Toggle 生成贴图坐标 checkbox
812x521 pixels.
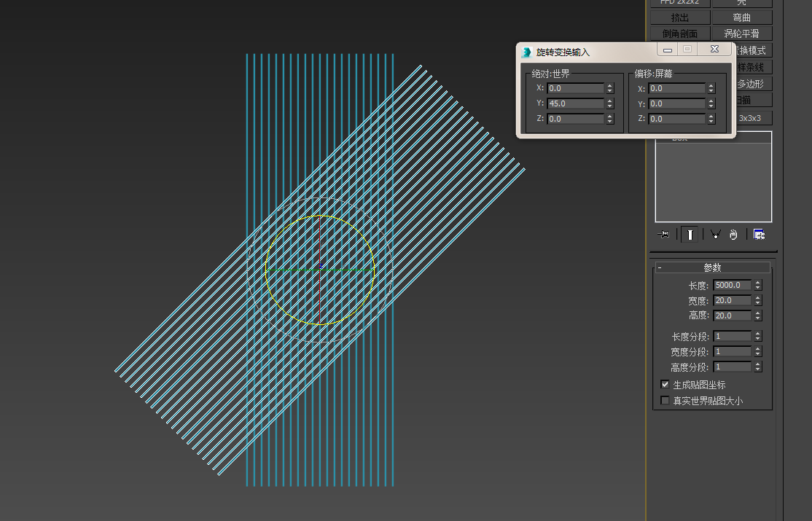point(665,384)
